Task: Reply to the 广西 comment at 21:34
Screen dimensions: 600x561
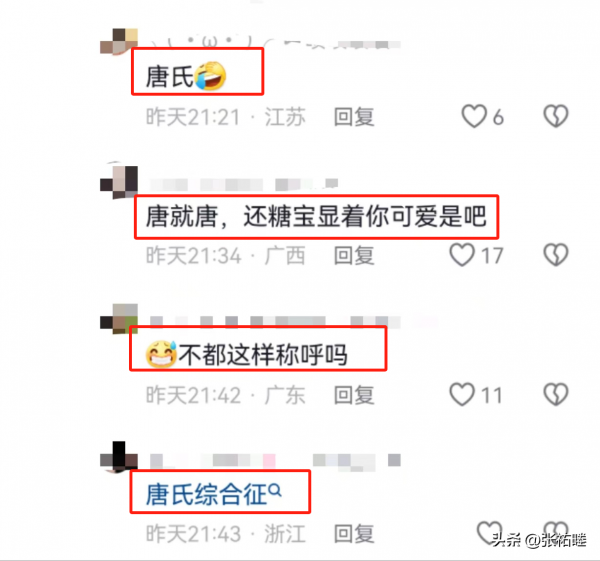Action: [354, 256]
